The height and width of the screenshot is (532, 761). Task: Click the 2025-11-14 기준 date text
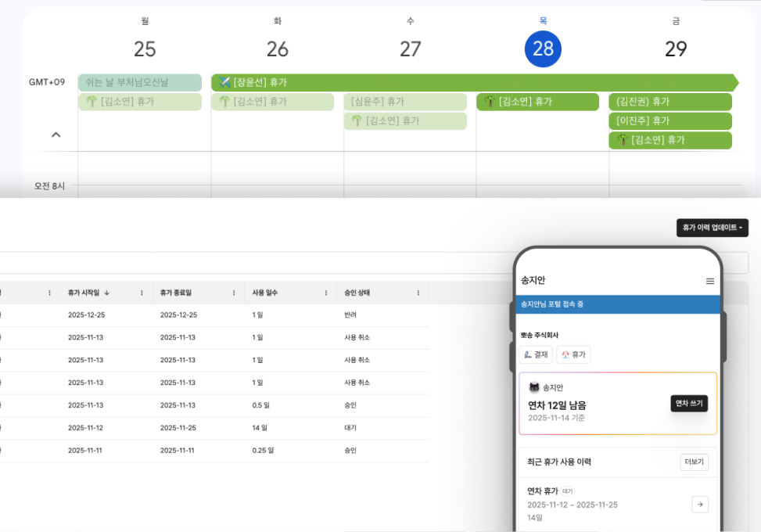pyautogui.click(x=556, y=418)
